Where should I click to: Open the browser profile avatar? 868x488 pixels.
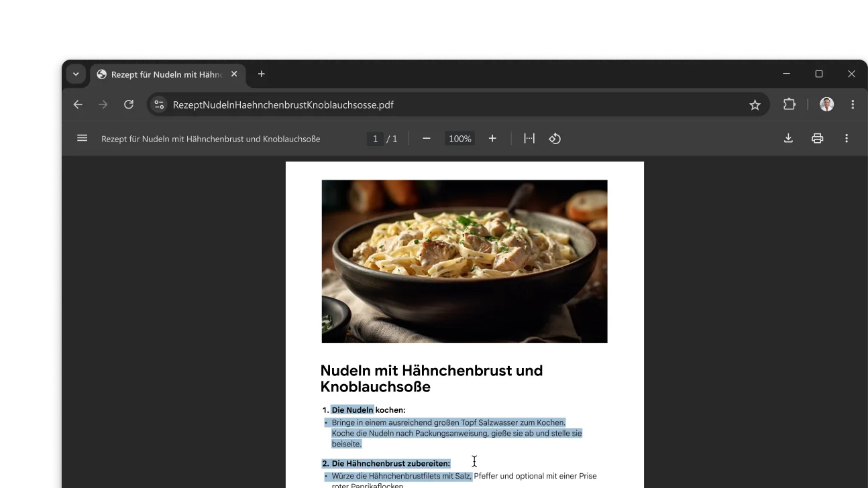(826, 104)
